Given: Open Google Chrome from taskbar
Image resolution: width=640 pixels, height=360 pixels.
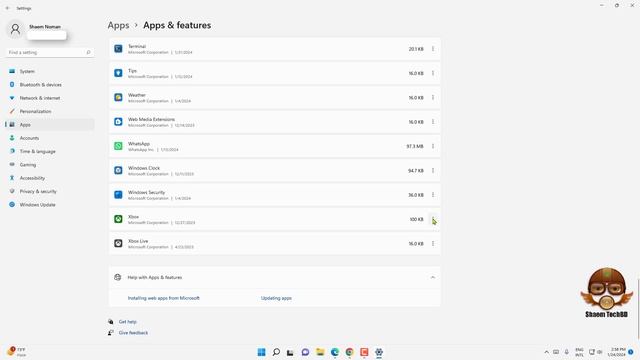Looking at the screenshot, I should [349, 352].
